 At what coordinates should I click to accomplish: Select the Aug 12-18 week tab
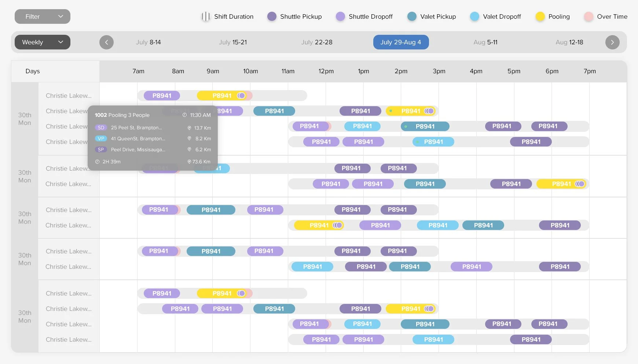pyautogui.click(x=569, y=42)
